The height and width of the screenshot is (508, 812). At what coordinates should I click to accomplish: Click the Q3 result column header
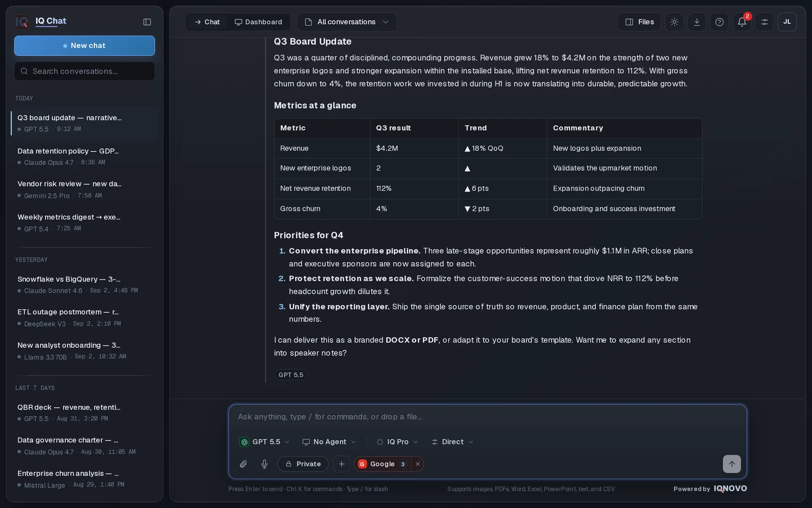click(414, 128)
